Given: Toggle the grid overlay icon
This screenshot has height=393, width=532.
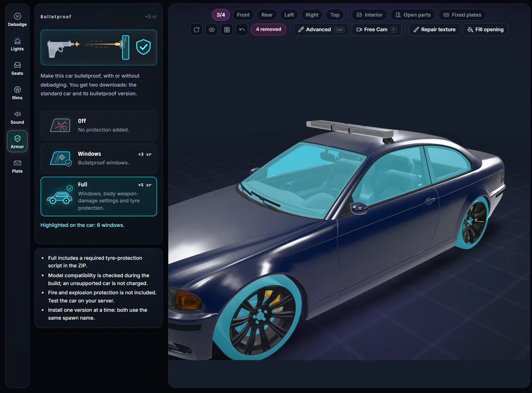Looking at the screenshot, I should 227,30.
